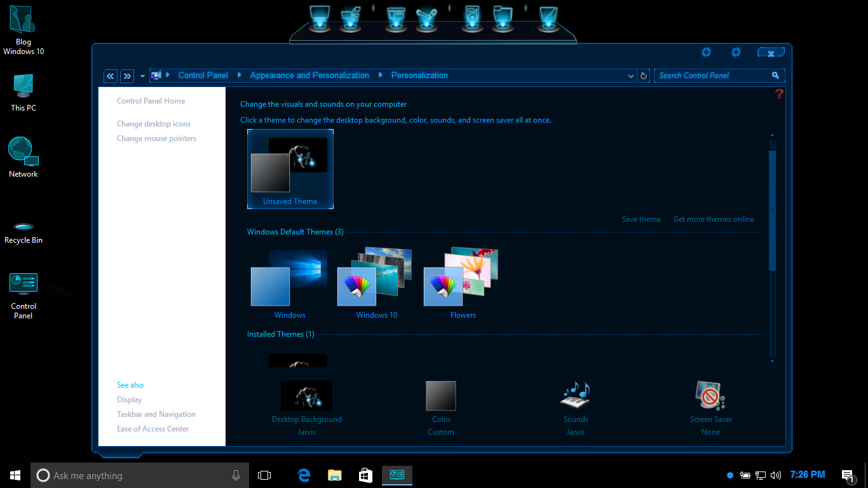This screenshot has width=868, height=488.
Task: Open Task View on the taskbar
Action: point(264,475)
